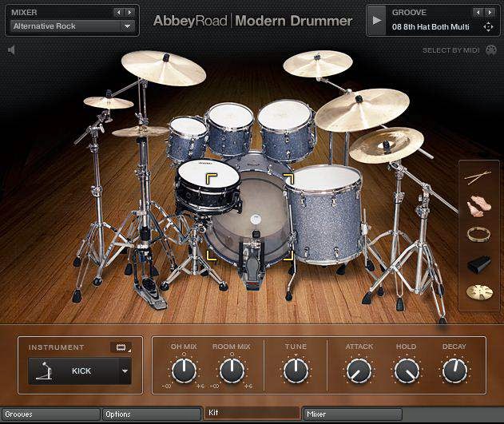This screenshot has width=504, height=424.
Task: Click the DECAY knob
Action: 454,371
